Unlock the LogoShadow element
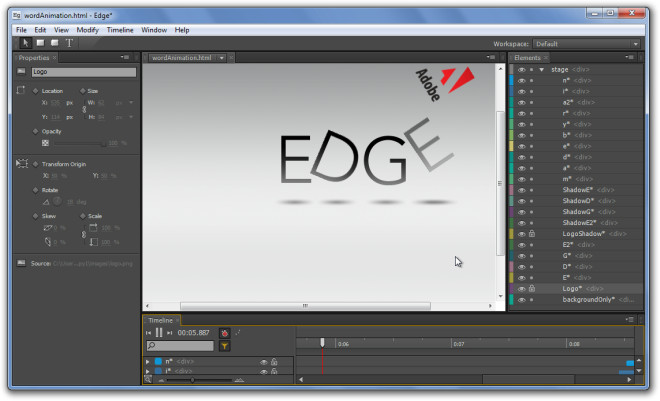The height and width of the screenshot is (401, 660). pos(532,234)
